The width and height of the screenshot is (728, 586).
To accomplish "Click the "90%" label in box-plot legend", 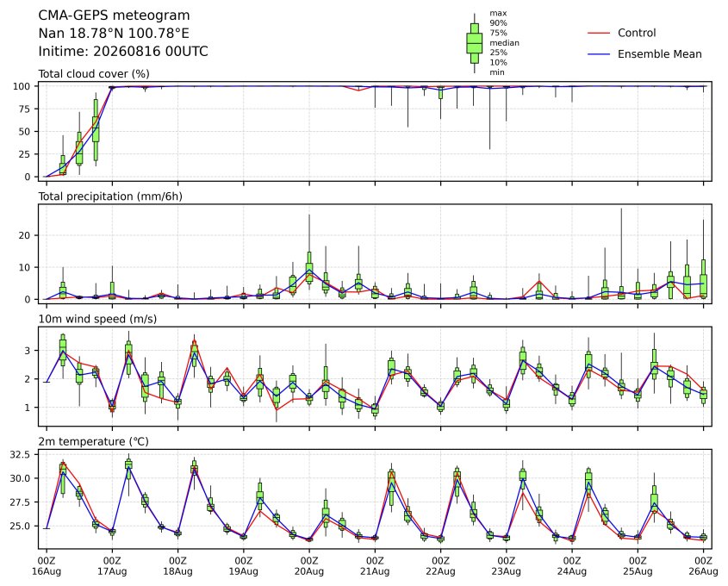I will [x=498, y=23].
